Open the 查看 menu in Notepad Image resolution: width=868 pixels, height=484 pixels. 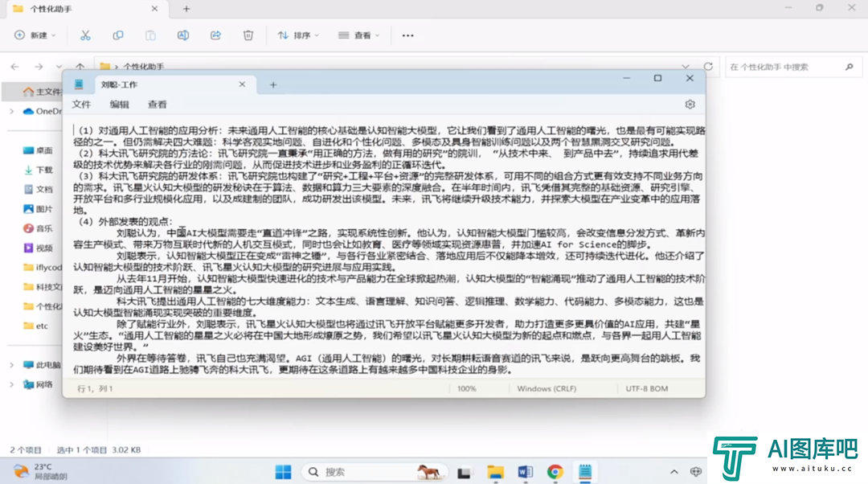(x=158, y=104)
